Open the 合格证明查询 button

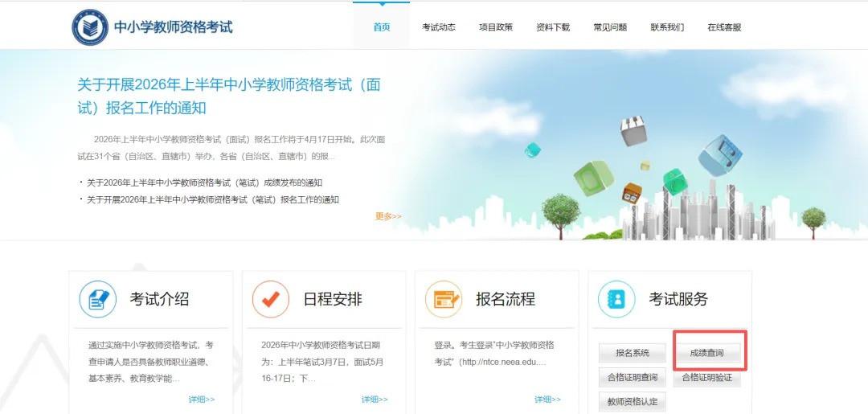coord(633,378)
